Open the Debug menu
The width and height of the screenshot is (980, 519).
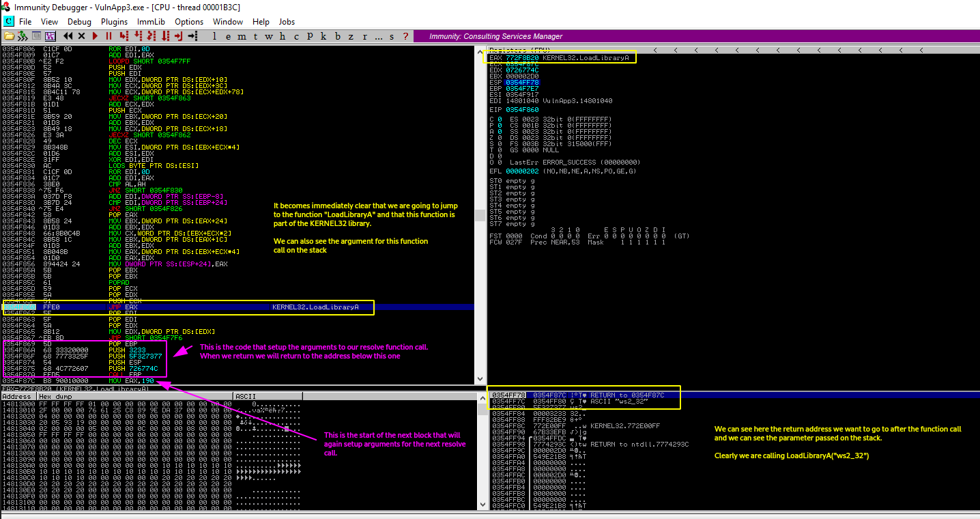pos(79,22)
